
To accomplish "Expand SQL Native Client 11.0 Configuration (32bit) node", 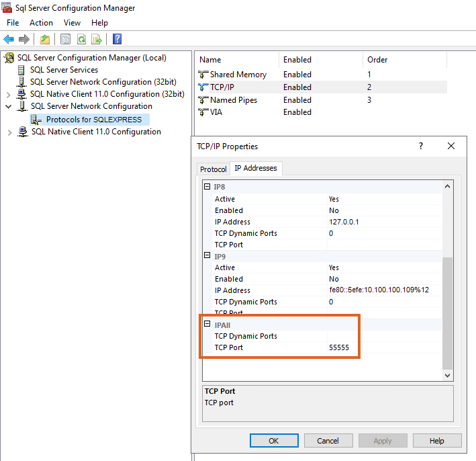I will pos(9,95).
